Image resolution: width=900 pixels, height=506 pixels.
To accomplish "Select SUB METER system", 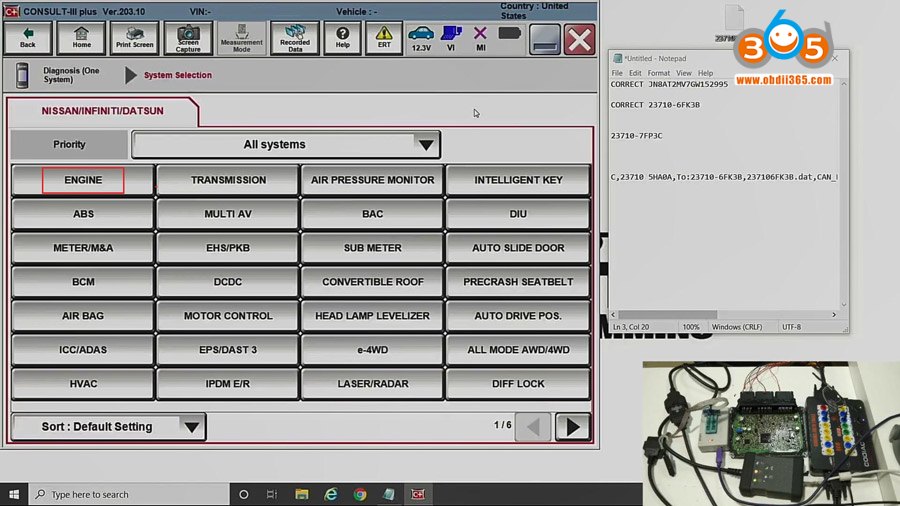I will coord(373,248).
